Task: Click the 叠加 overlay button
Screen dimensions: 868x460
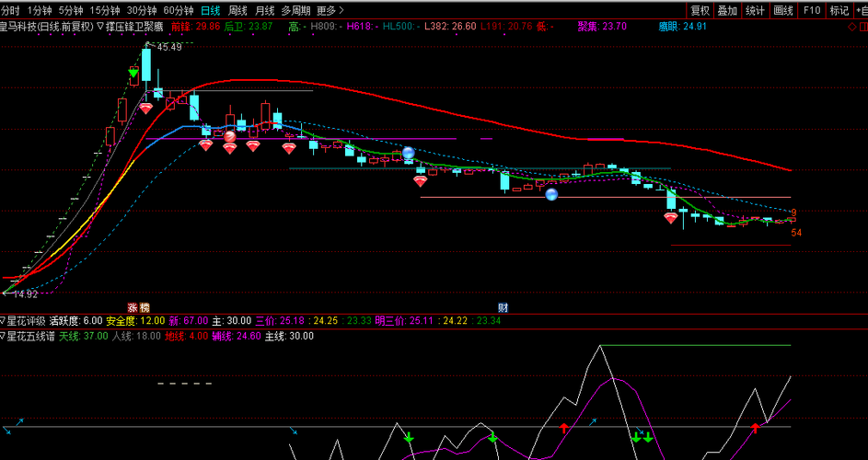Action: pyautogui.click(x=727, y=10)
